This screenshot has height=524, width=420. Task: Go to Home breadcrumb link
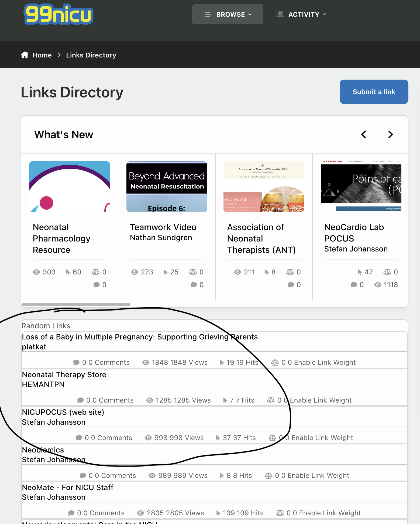42,55
